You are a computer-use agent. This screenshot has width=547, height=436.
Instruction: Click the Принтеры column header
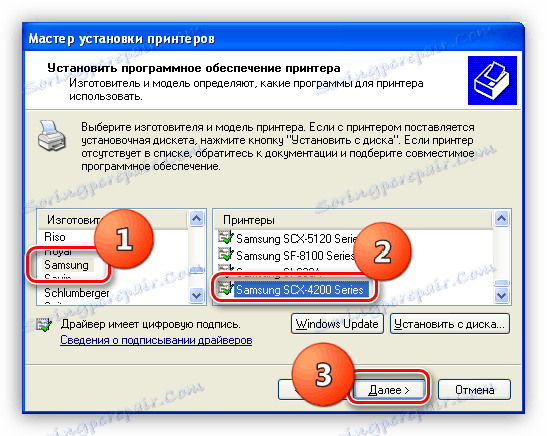pos(353,220)
